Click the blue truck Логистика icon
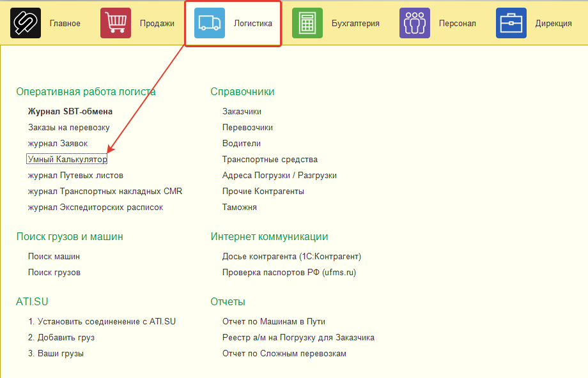Screen dimensions: 588x378 click(x=210, y=23)
